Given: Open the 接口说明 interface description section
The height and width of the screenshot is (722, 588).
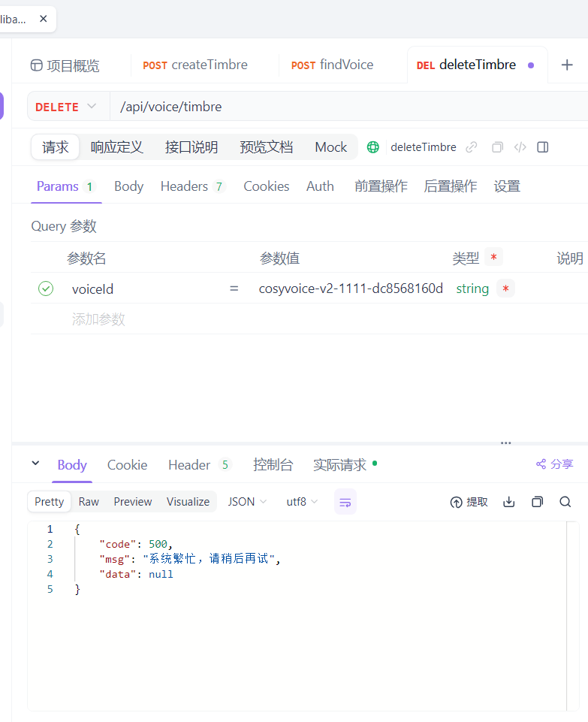Looking at the screenshot, I should pos(191,147).
